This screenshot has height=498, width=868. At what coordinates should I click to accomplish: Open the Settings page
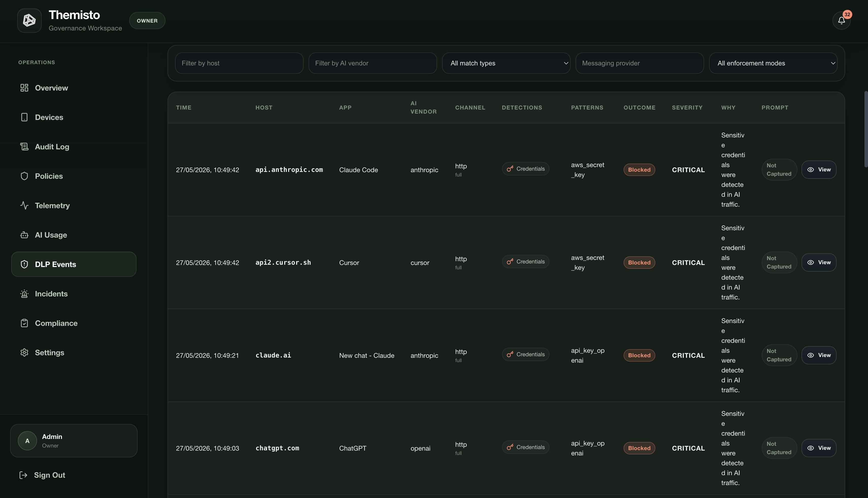coord(74,353)
